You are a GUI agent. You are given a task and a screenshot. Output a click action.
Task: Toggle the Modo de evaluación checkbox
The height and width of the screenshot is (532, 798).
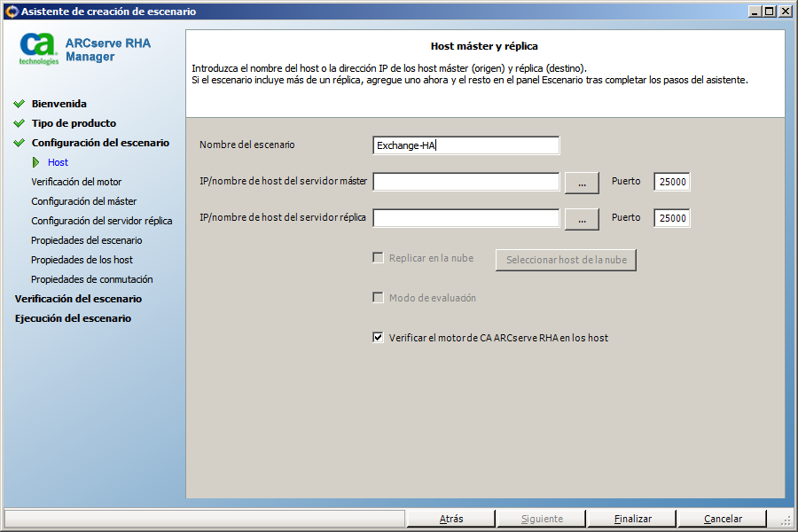point(378,297)
